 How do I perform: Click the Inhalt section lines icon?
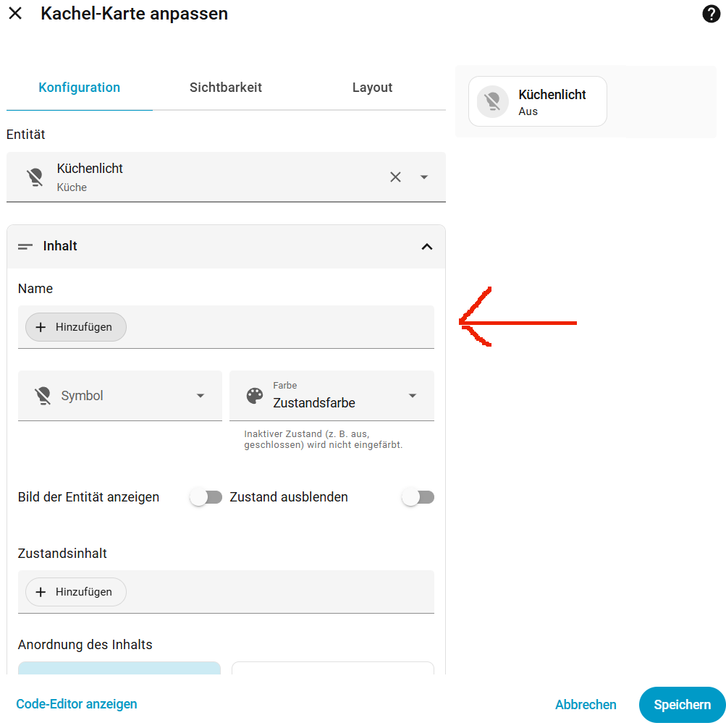tap(25, 247)
